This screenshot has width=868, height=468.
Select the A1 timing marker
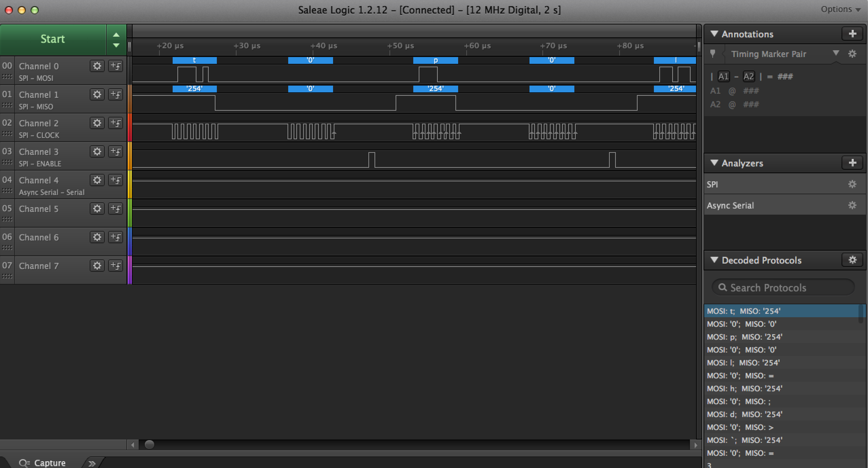coord(723,76)
